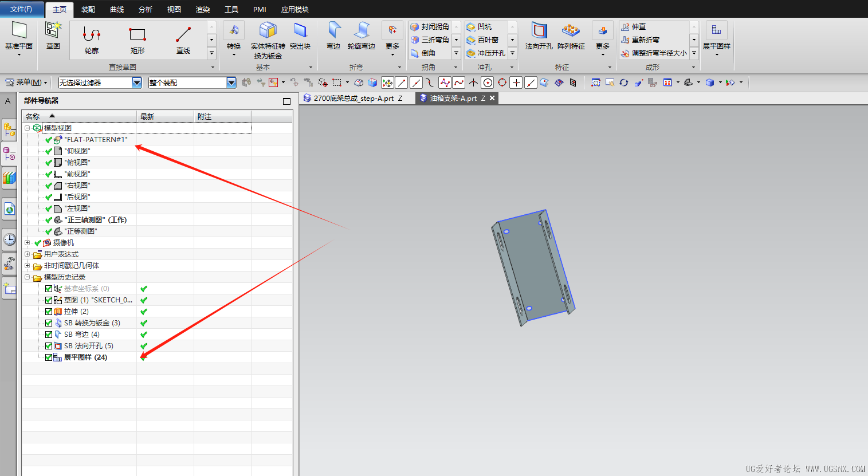
Task: Open the reuse library sidebar tab
Action: click(10, 178)
